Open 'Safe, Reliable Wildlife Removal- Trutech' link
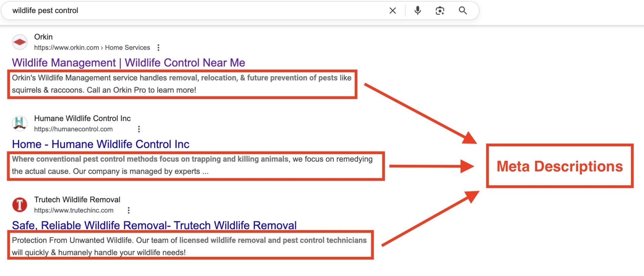Image resolution: width=644 pixels, height=276 pixels. click(x=154, y=225)
